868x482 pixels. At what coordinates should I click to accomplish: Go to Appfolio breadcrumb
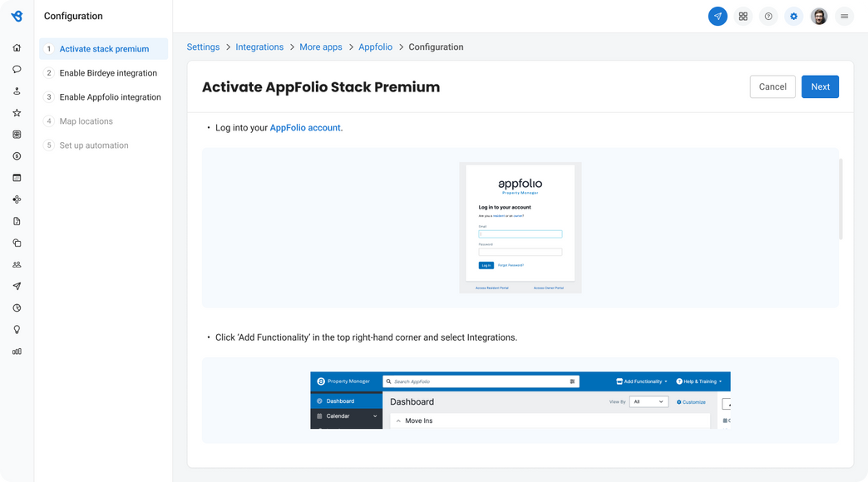coord(375,47)
